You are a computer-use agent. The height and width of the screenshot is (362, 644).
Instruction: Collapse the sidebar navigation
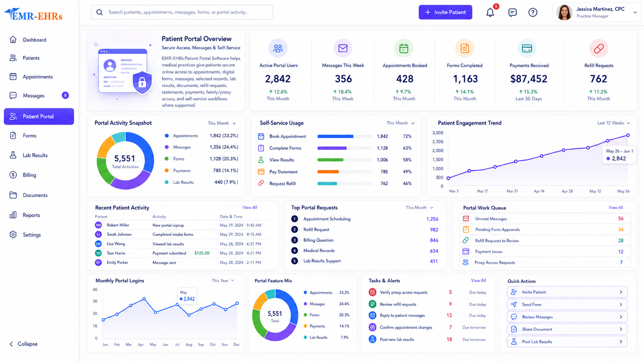23,344
